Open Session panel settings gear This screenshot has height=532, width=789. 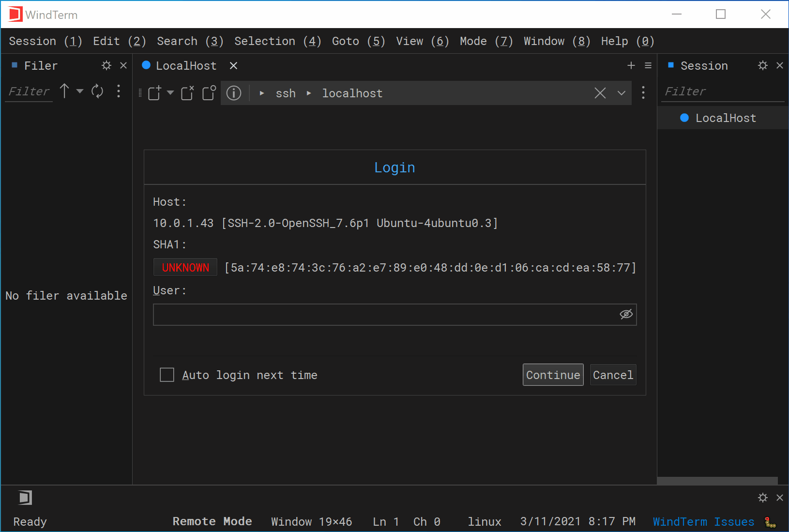[763, 65]
